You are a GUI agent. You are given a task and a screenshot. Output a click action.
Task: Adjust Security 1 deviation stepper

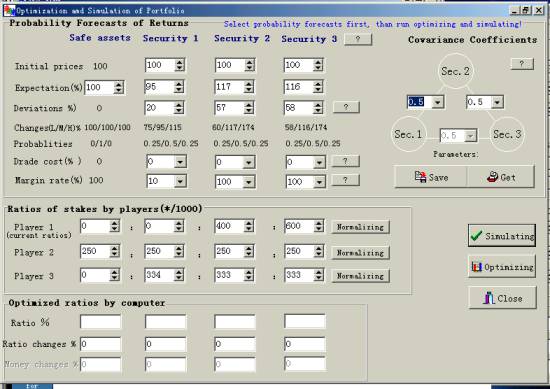click(179, 108)
